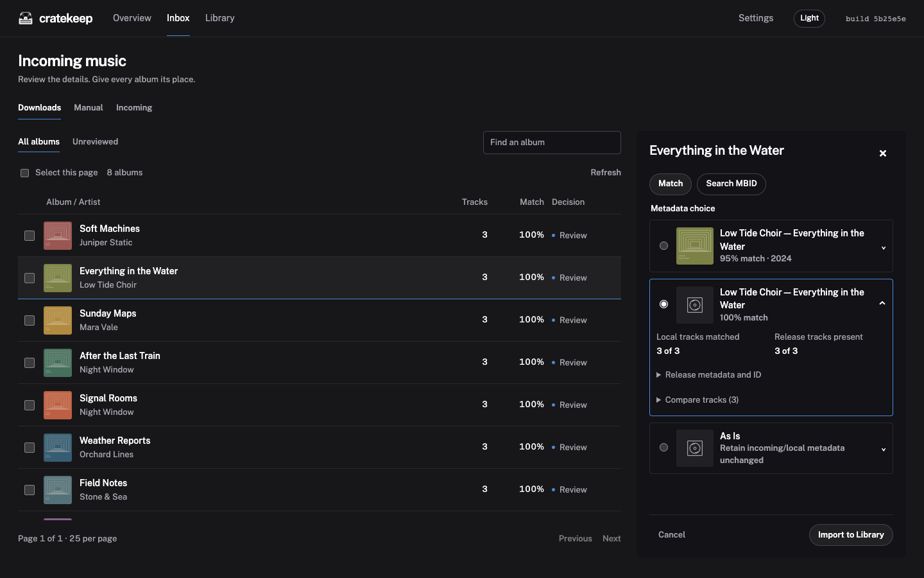Click cover art of the 95% match option
The image size is (924, 578).
[695, 246]
